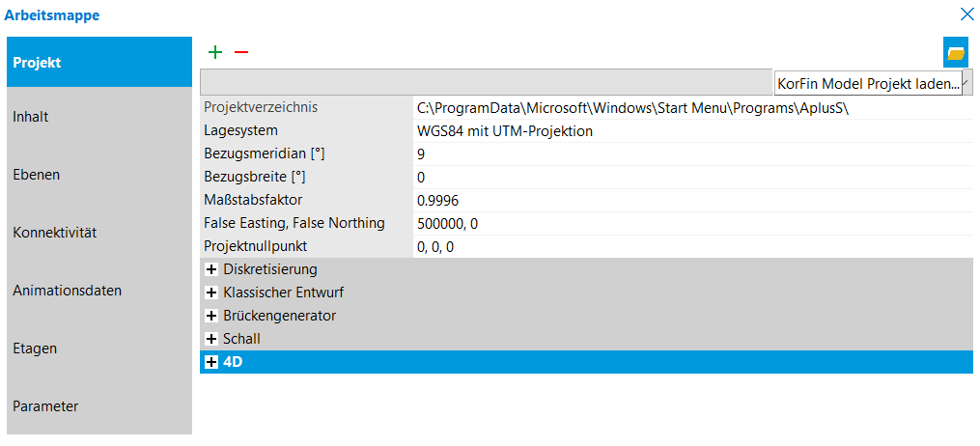Screen dimensions: 980x446
Task: Click the folder icon to load project
Action: [x=956, y=52]
